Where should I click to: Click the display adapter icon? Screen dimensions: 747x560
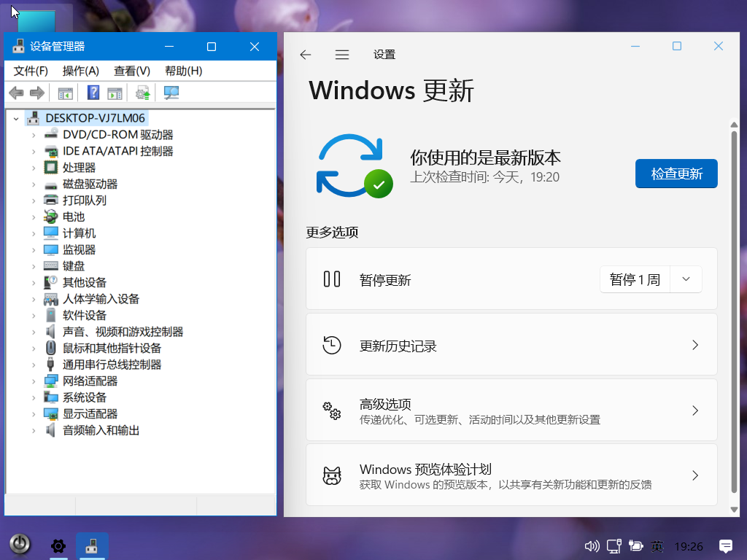pyautogui.click(x=51, y=413)
